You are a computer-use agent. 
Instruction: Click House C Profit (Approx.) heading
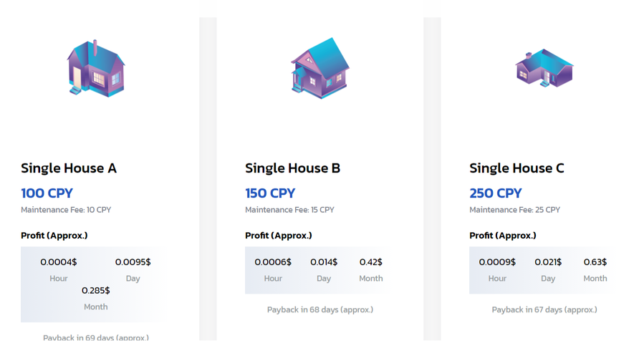point(503,236)
